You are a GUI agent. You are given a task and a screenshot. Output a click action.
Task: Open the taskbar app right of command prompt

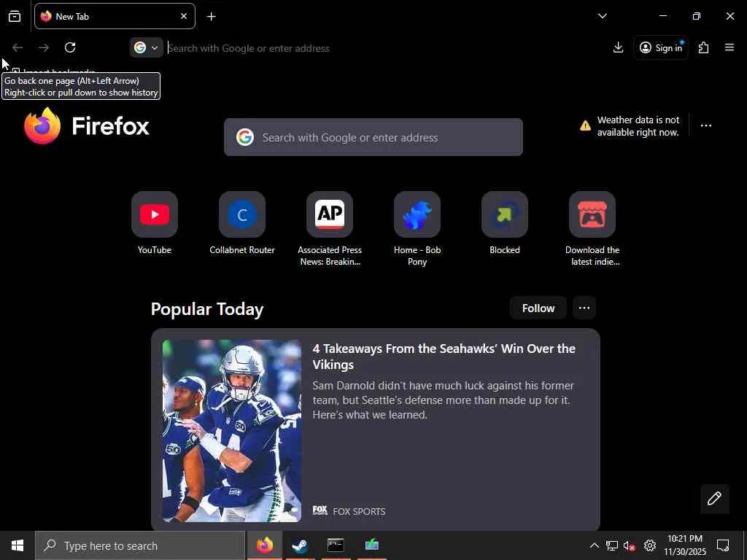371,545
